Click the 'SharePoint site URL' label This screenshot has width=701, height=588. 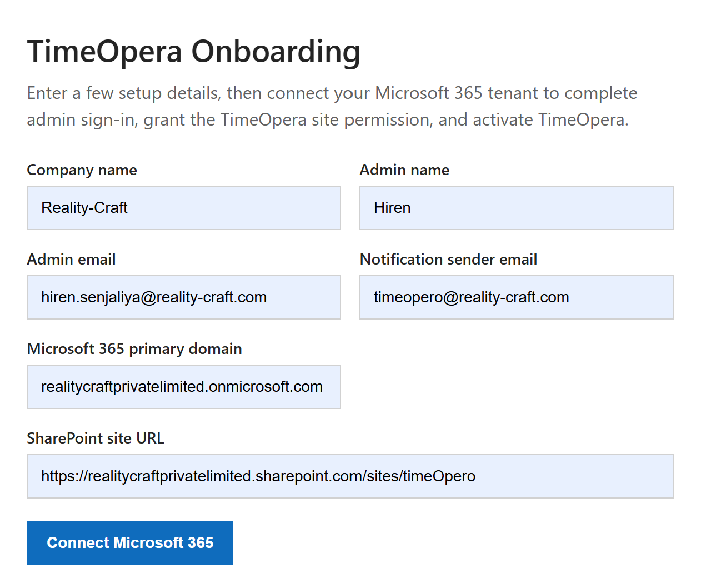point(96,438)
